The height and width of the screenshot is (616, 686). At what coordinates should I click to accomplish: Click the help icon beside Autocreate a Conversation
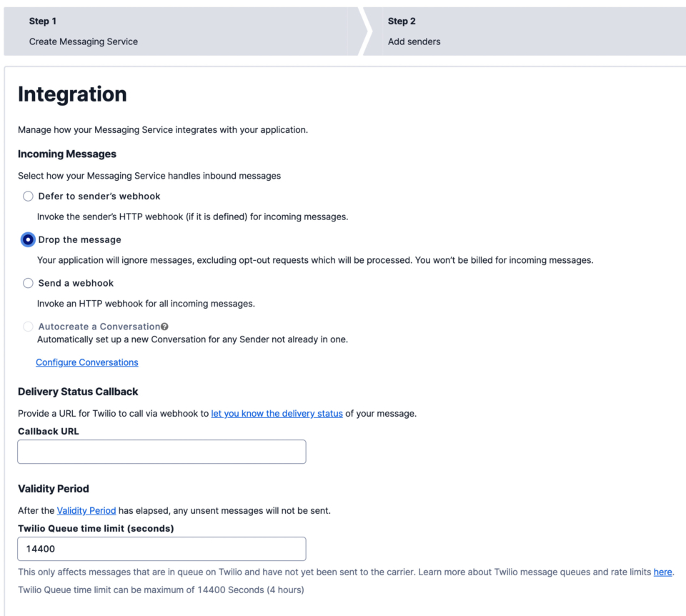(x=164, y=326)
